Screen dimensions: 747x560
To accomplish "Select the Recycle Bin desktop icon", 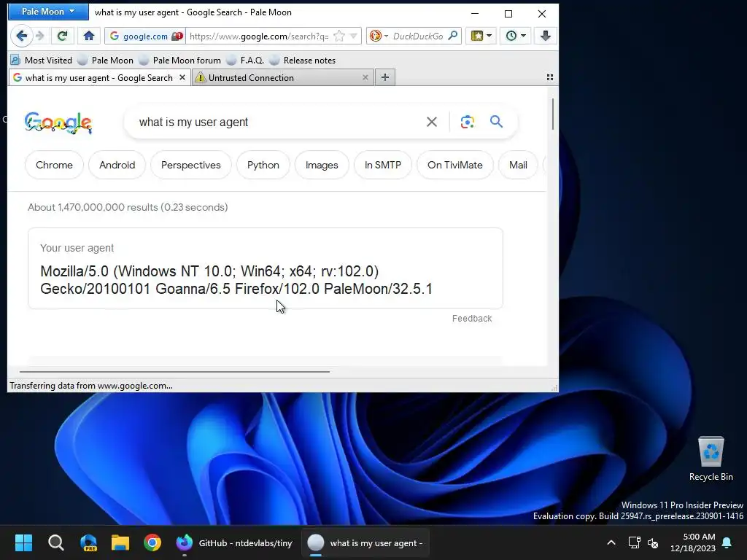I will pos(711,459).
